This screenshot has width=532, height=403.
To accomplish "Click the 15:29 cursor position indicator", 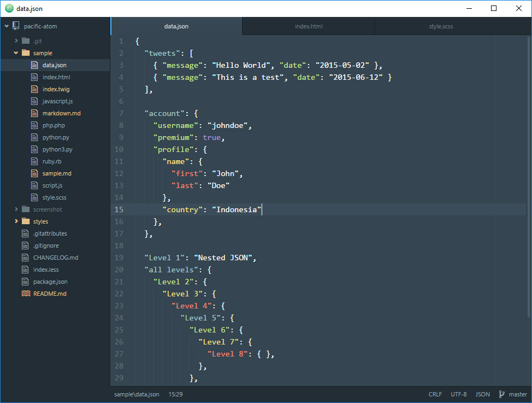I will coord(175,394).
